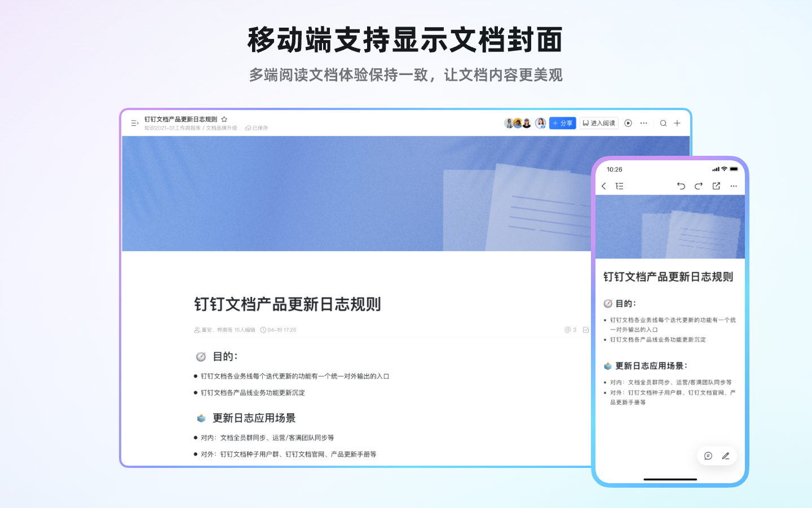Tap the pencil edit icon on the phone
The width and height of the screenshot is (812, 508).
pyautogui.click(x=726, y=456)
